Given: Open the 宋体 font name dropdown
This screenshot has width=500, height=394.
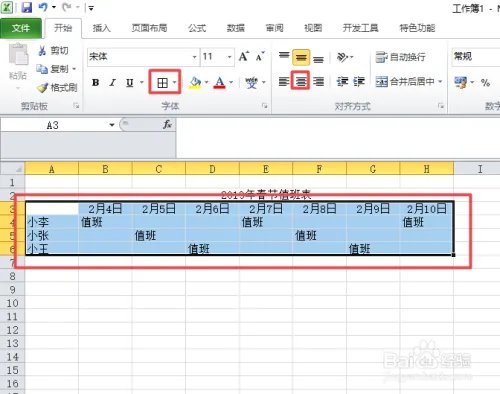Looking at the screenshot, I should pyautogui.click(x=194, y=57).
